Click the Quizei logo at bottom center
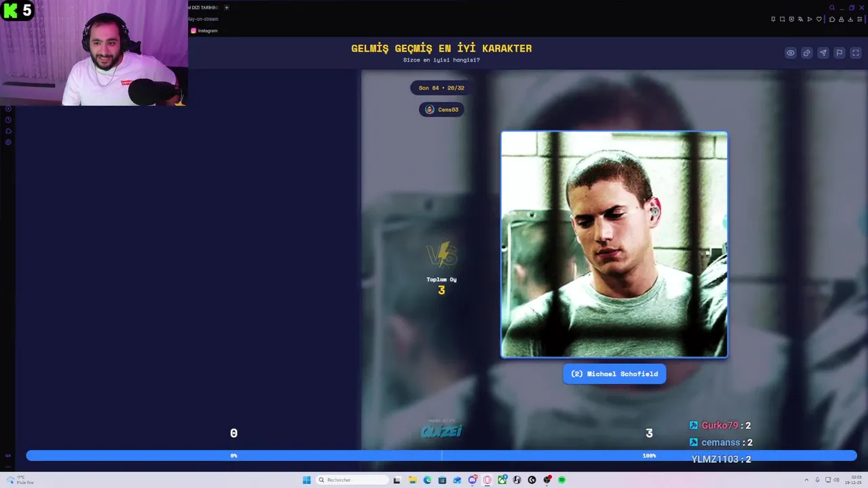Viewport: 868px width, 488px height. pos(441,430)
